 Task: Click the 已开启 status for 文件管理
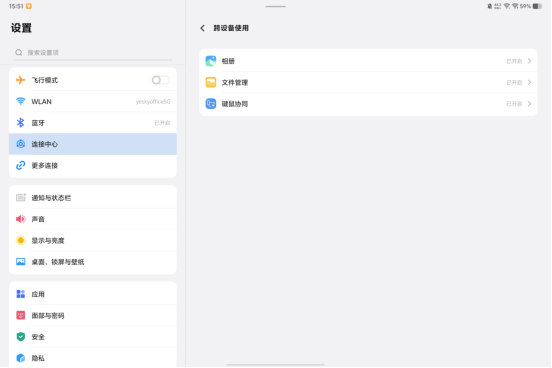(x=514, y=82)
